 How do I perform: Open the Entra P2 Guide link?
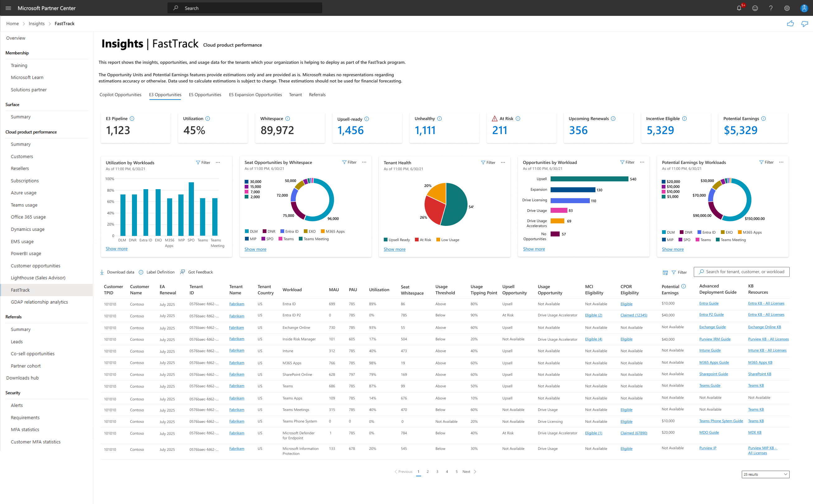coord(711,315)
